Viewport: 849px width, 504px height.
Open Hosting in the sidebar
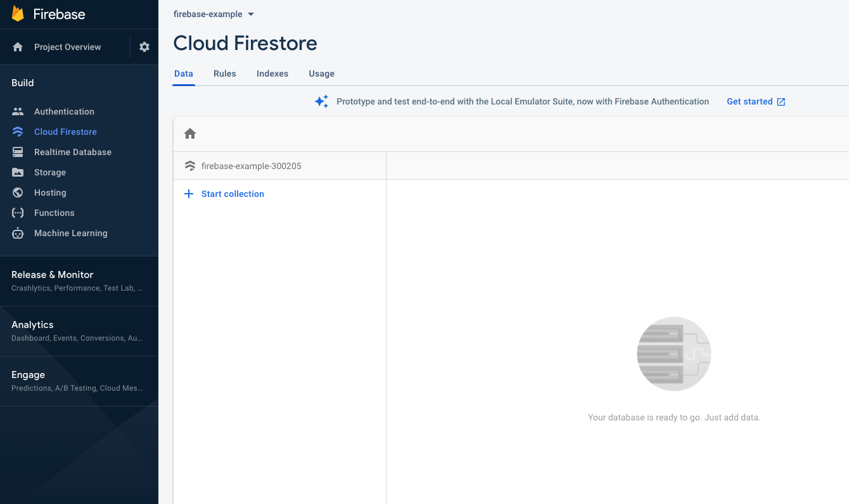coord(50,192)
